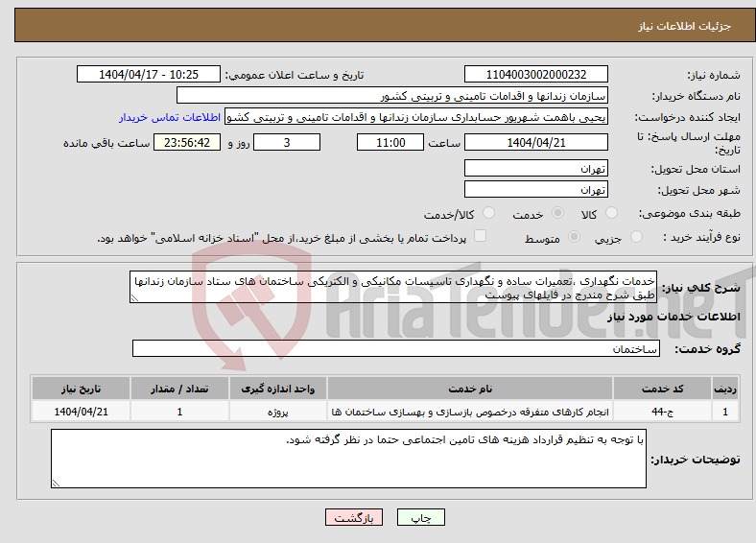Click the announcement date field 1404/04/17 - 10:25
This screenshot has width=756, height=543.
[x=149, y=74]
